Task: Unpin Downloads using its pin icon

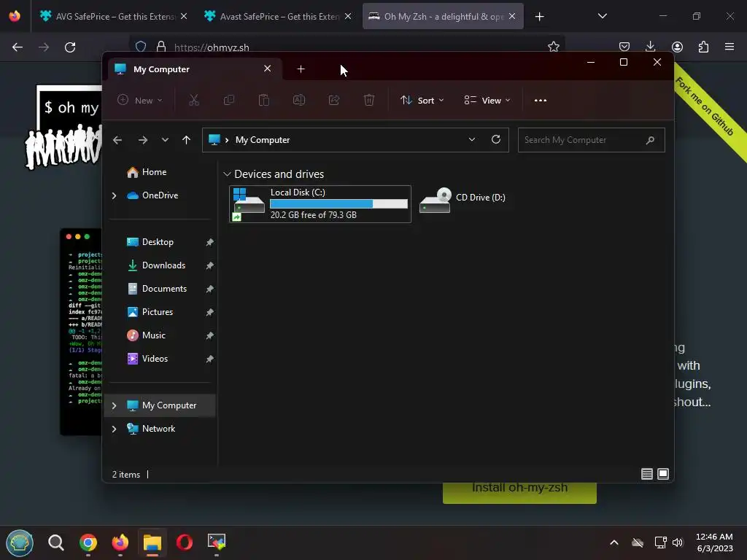Action: (x=209, y=265)
